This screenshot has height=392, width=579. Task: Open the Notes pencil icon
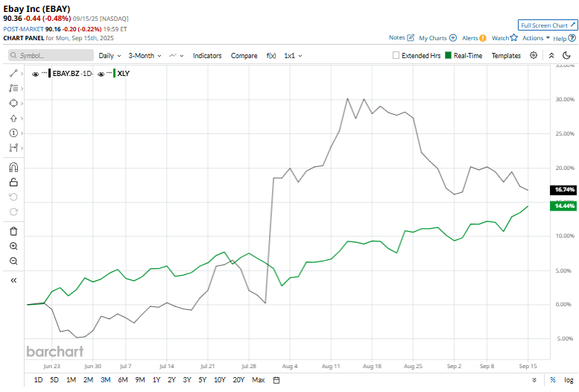[x=411, y=37]
